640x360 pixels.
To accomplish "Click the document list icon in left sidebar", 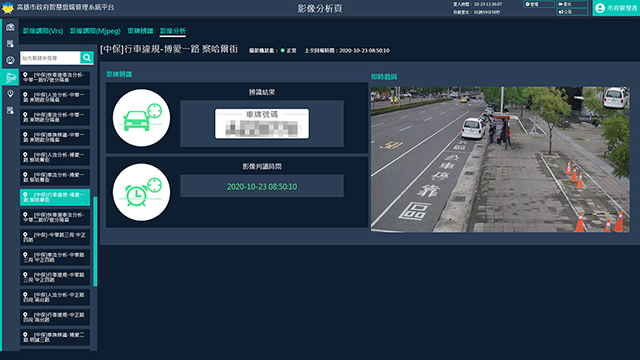I will click(x=10, y=44).
